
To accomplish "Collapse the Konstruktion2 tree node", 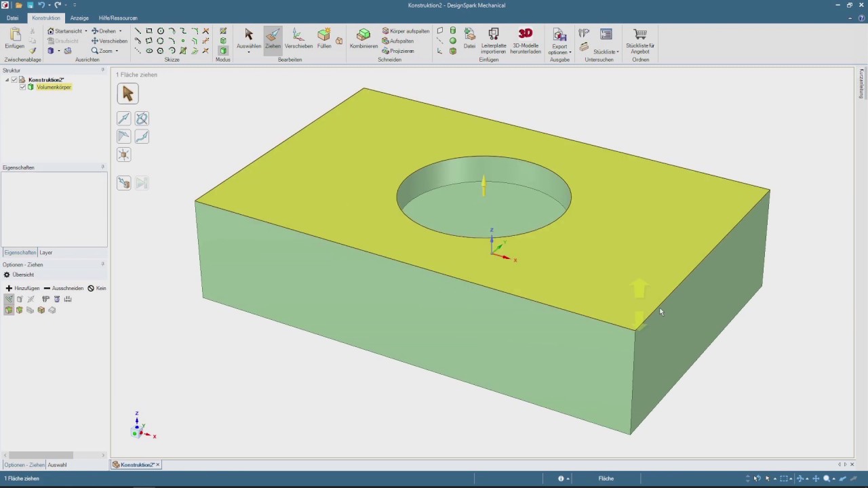I will [7, 80].
